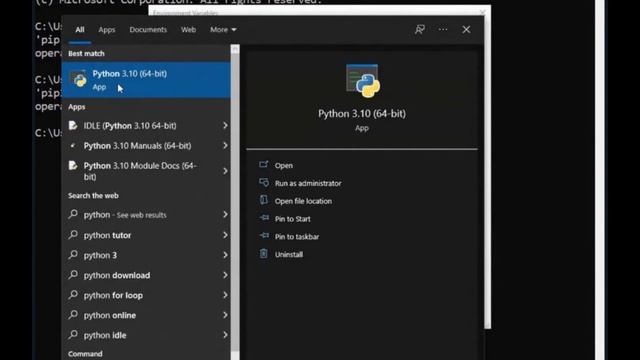Switch to the All search tab

click(80, 30)
